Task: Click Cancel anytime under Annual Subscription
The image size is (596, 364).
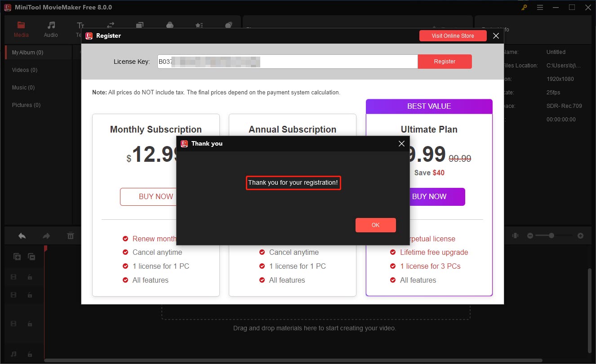Action: pyautogui.click(x=294, y=253)
